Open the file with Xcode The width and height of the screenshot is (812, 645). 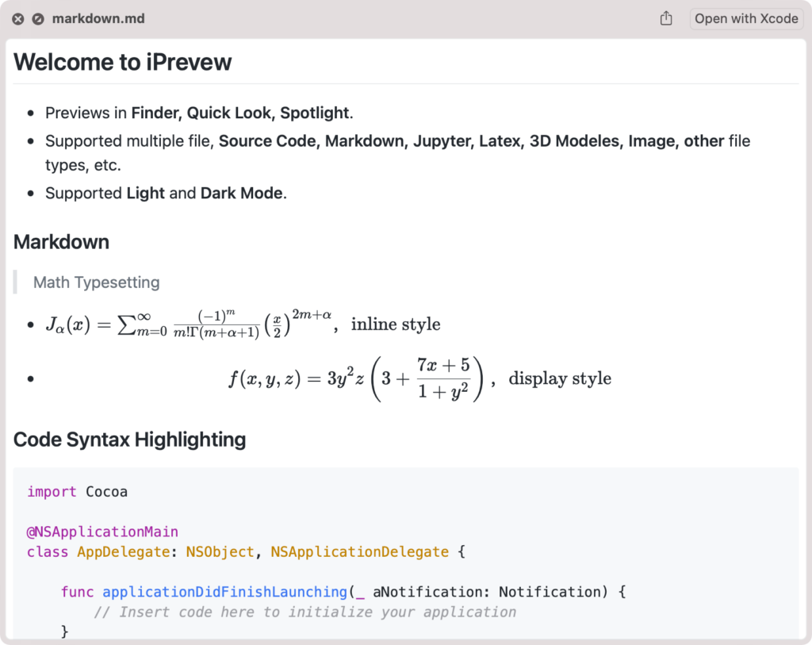(745, 18)
